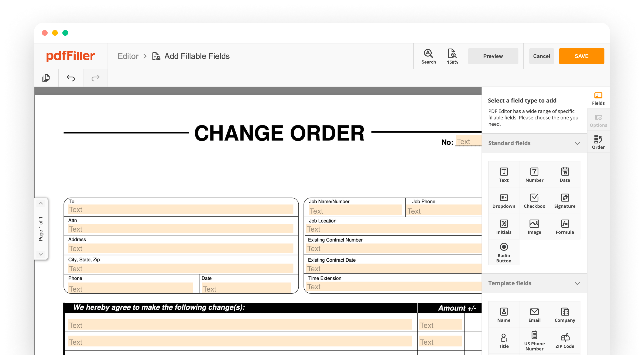Collapse the Standard fields section
This screenshot has height=355, width=644.
click(x=577, y=143)
